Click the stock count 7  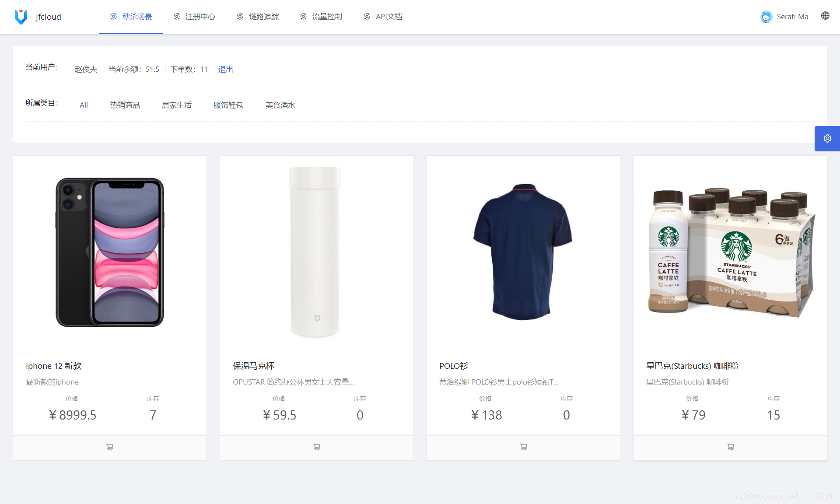coord(153,415)
